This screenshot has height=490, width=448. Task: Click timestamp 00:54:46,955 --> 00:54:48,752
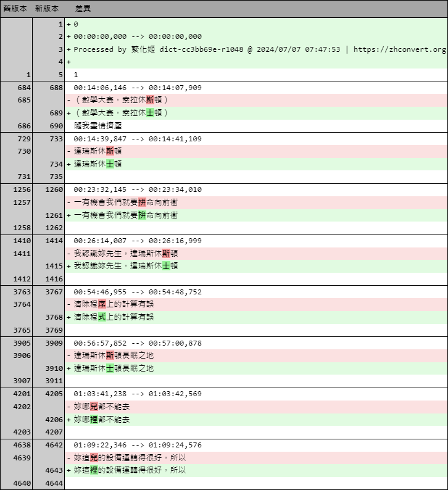coord(138,292)
